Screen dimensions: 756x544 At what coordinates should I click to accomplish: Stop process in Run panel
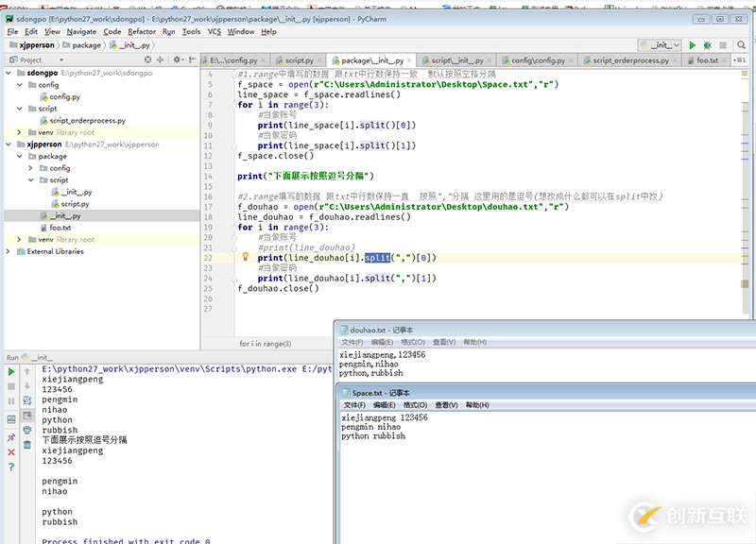click(11, 386)
